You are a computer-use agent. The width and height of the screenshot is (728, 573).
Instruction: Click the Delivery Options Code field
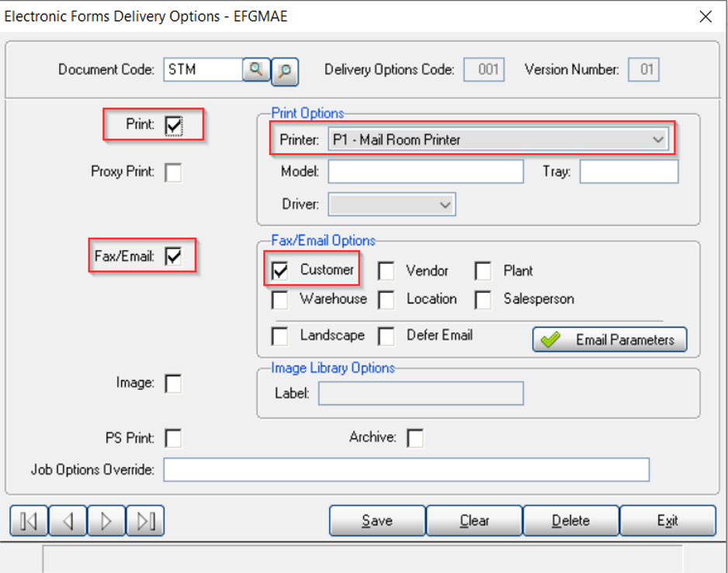[484, 70]
